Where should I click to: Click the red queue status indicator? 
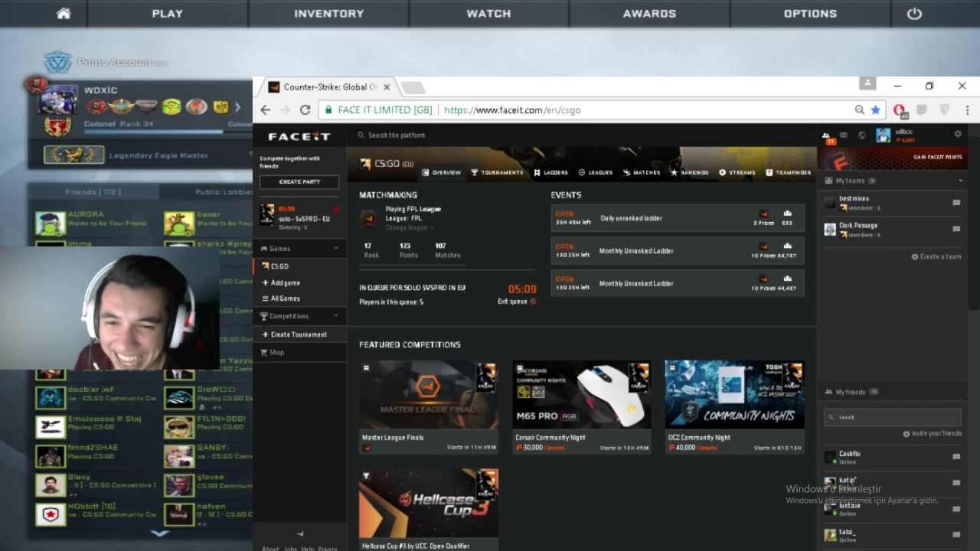point(336,209)
